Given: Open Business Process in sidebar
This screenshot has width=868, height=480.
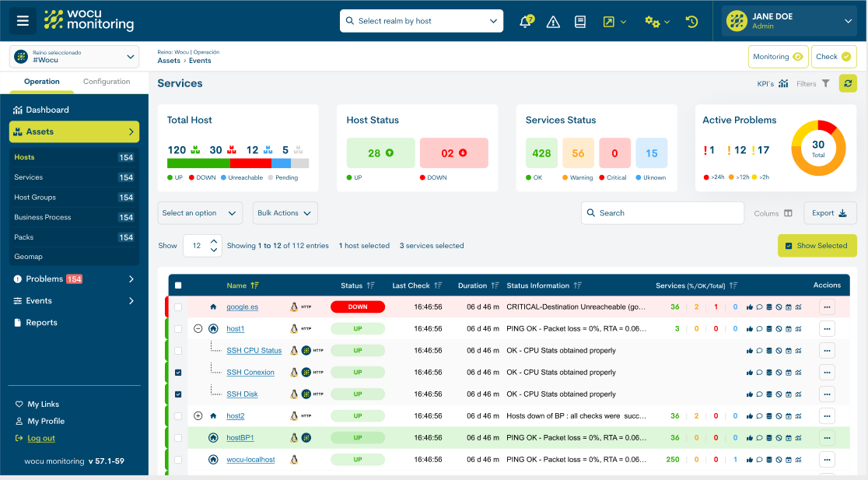Looking at the screenshot, I should click(43, 218).
